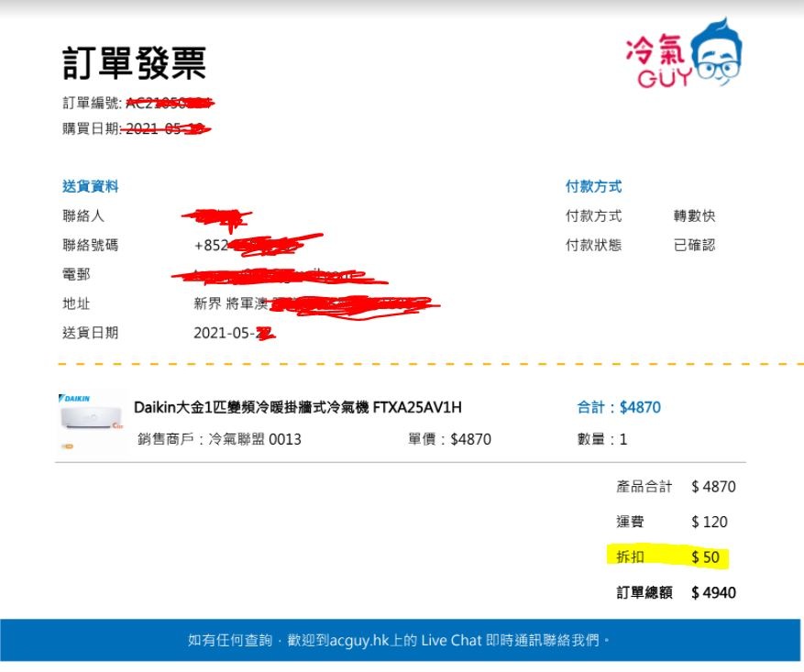Click the 數量 1 quantity text
Image resolution: width=804 pixels, height=672 pixels.
602,439
